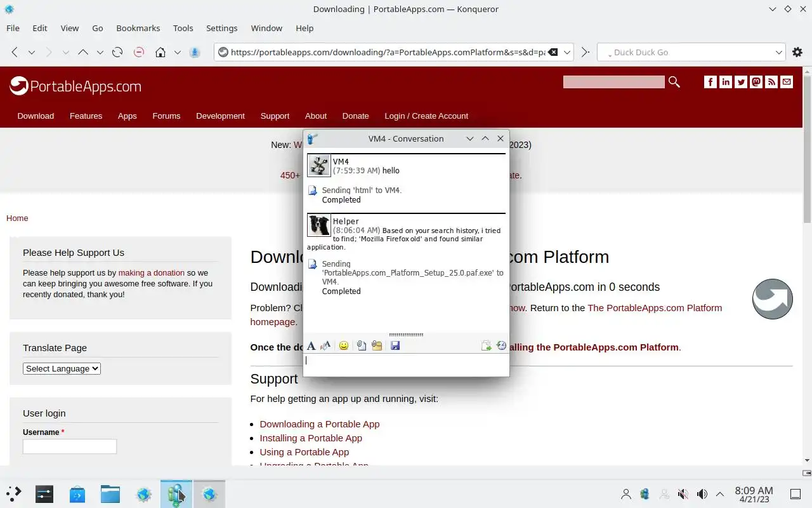812x508 pixels.
Task: Open the Edit menu
Action: pyautogui.click(x=40, y=29)
